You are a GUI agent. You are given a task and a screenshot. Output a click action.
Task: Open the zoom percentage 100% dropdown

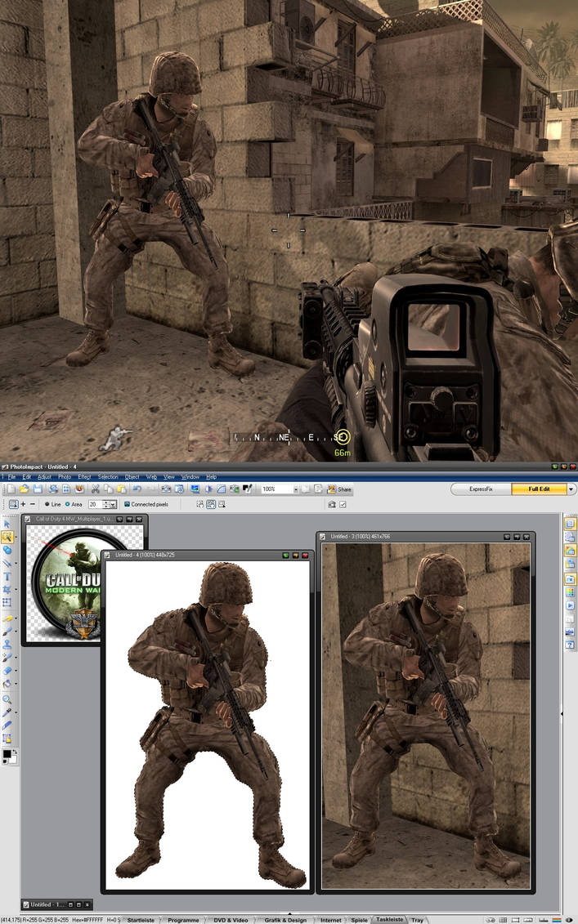tap(296, 489)
